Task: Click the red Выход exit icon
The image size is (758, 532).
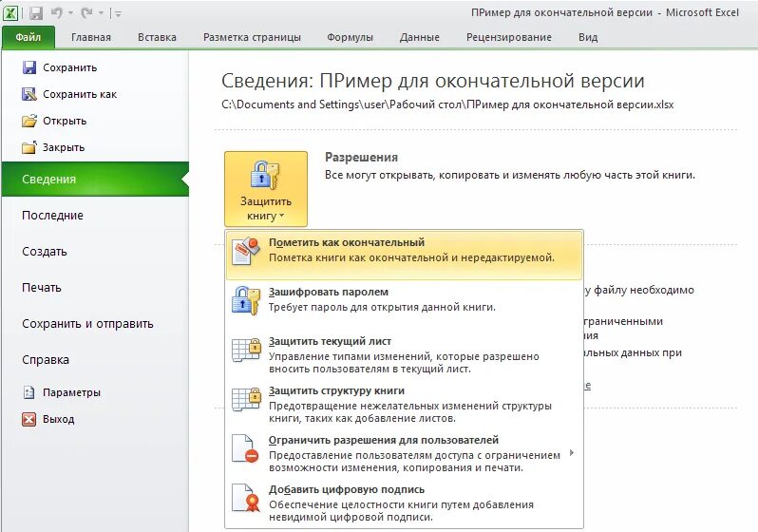Action: coord(29,419)
